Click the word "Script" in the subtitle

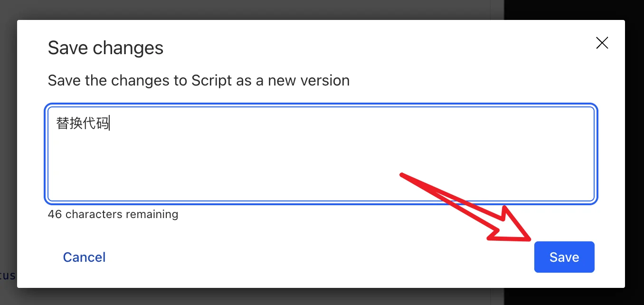tap(211, 80)
